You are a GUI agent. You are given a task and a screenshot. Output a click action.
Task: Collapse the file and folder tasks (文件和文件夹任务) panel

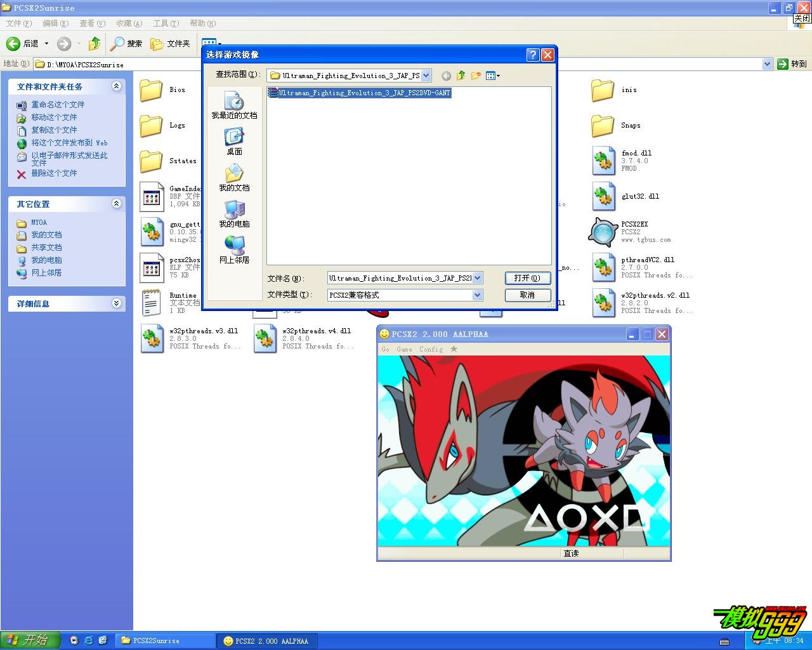[116, 86]
